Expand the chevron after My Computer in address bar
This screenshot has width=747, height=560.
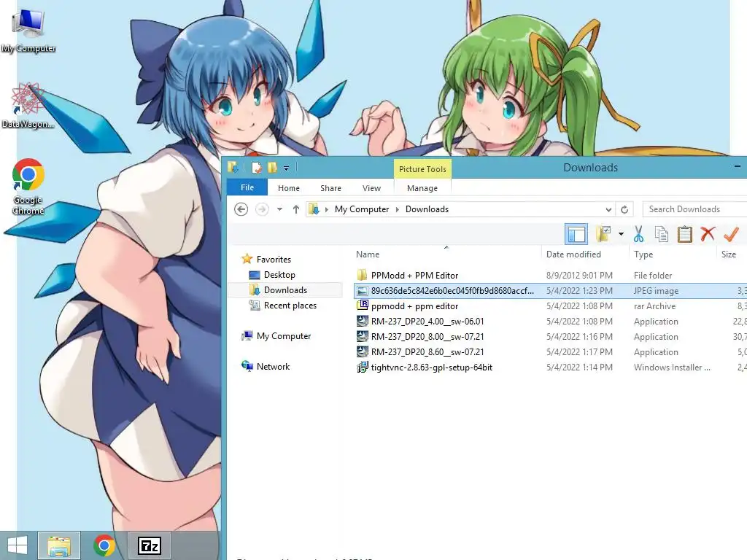pyautogui.click(x=398, y=209)
